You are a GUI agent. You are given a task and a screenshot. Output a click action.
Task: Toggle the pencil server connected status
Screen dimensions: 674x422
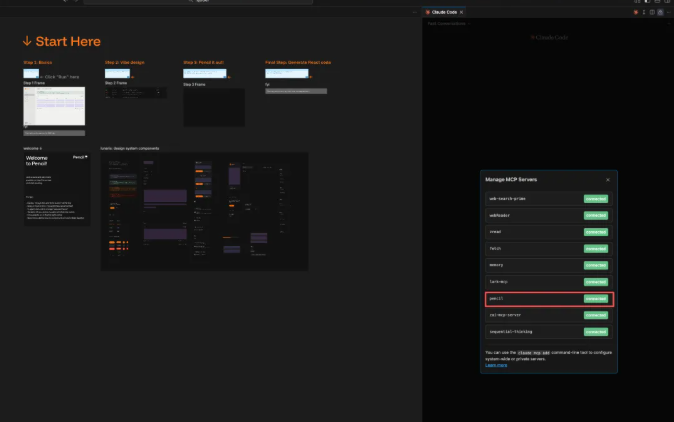point(596,298)
